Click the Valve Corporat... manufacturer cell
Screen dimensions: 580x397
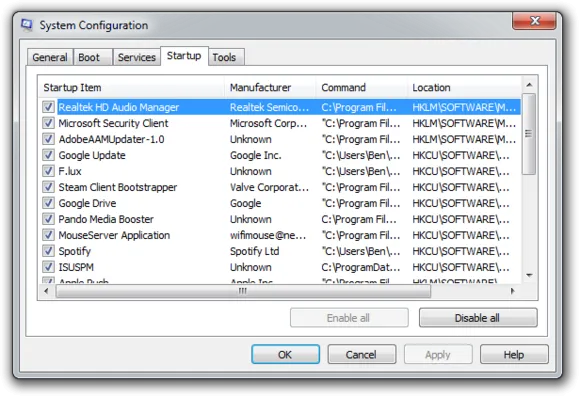click(269, 187)
